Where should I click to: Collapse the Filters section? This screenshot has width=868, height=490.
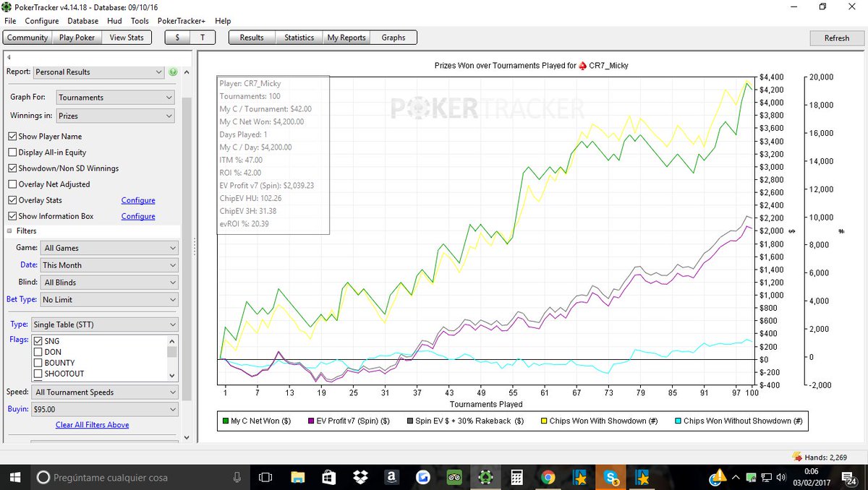click(x=9, y=231)
